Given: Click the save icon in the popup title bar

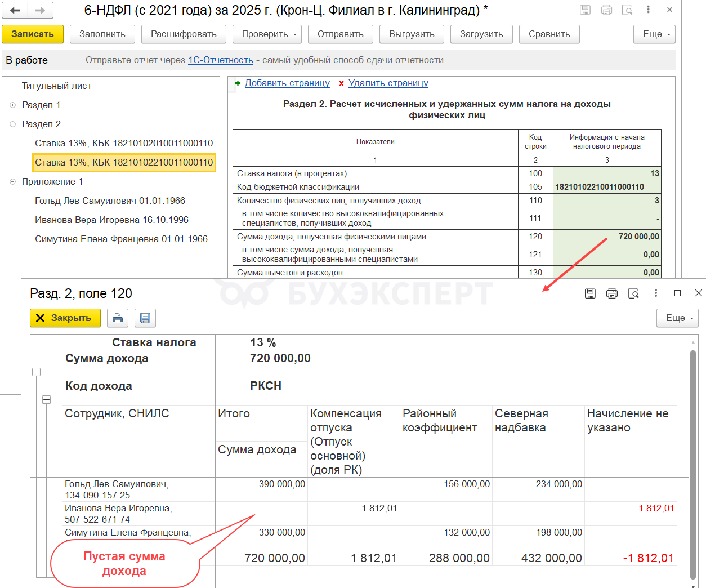Looking at the screenshot, I should click(x=590, y=293).
